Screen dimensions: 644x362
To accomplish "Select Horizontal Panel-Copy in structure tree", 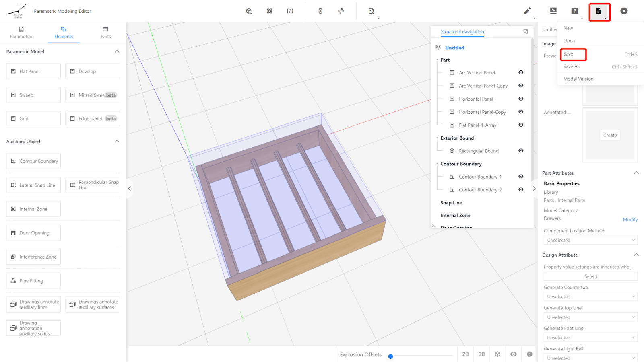I will click(482, 112).
